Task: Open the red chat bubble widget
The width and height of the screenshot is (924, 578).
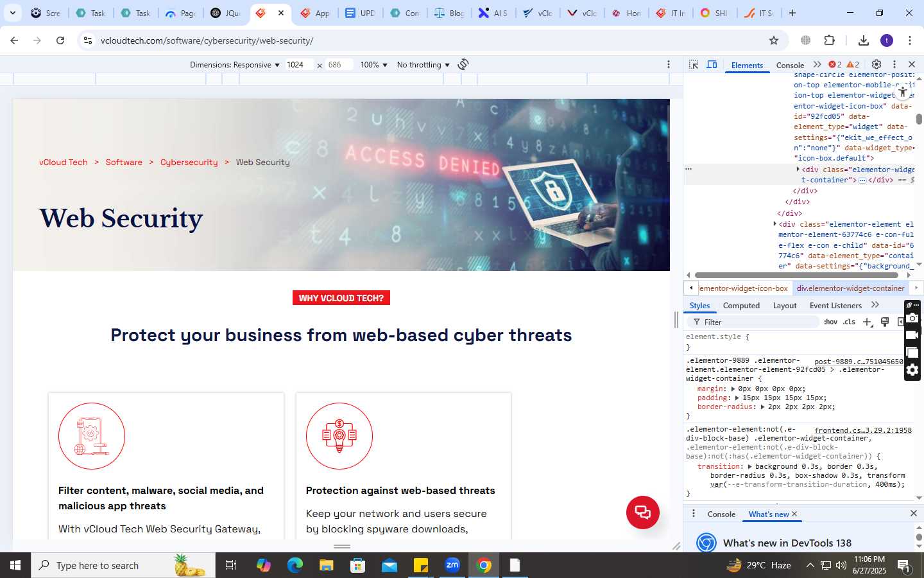Action: pos(643,512)
